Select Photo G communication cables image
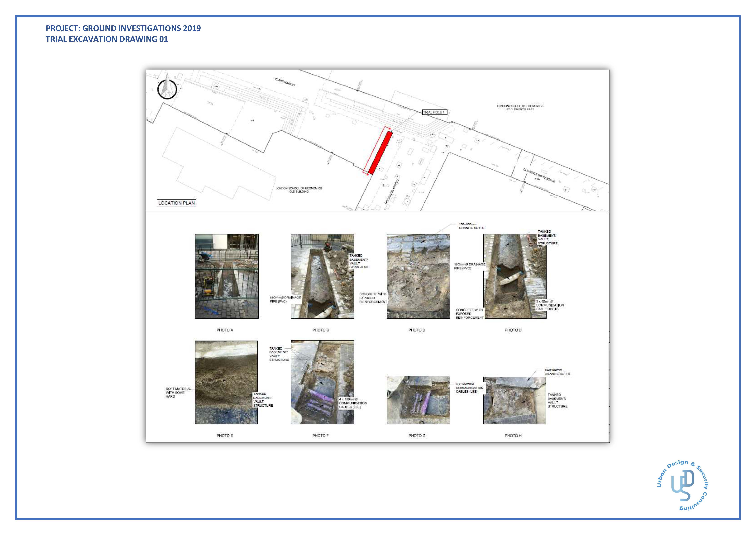Image resolution: width=756 pixels, height=535 pixels. (418, 400)
